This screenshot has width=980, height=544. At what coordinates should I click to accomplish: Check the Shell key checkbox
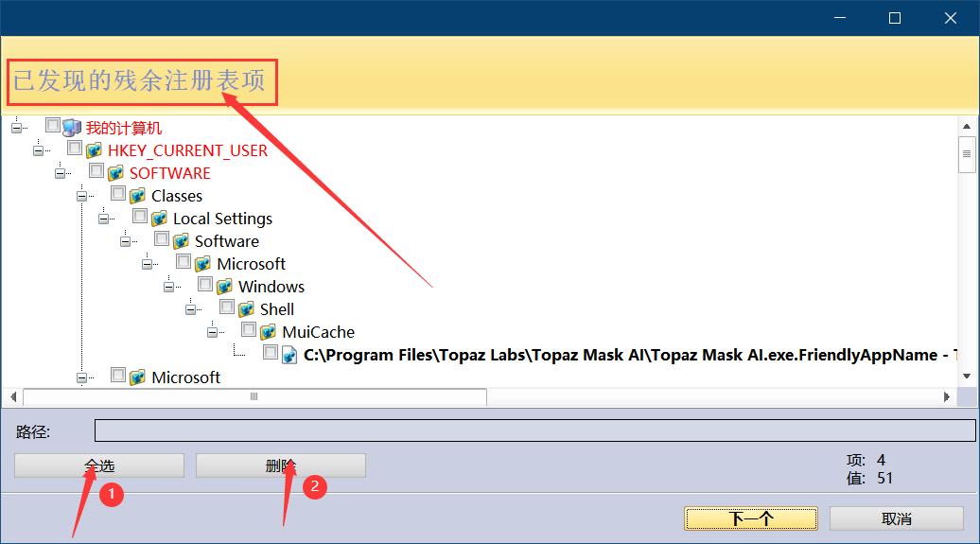click(227, 307)
